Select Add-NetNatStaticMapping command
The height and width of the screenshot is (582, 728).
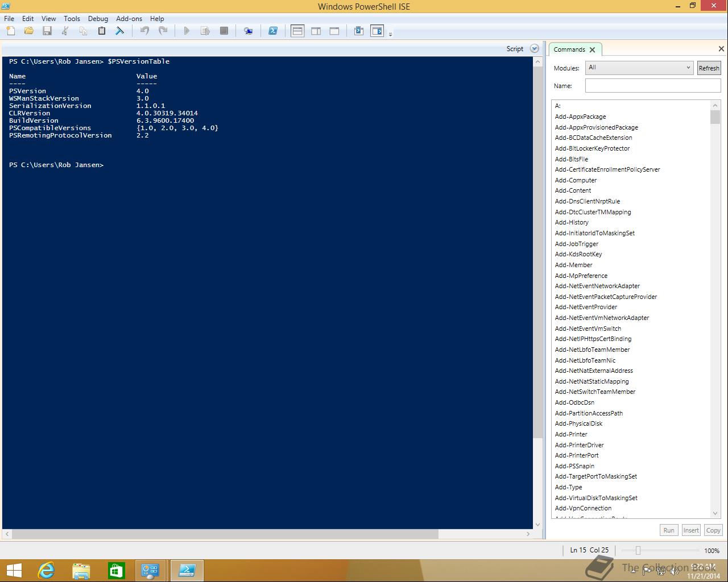pyautogui.click(x=591, y=381)
